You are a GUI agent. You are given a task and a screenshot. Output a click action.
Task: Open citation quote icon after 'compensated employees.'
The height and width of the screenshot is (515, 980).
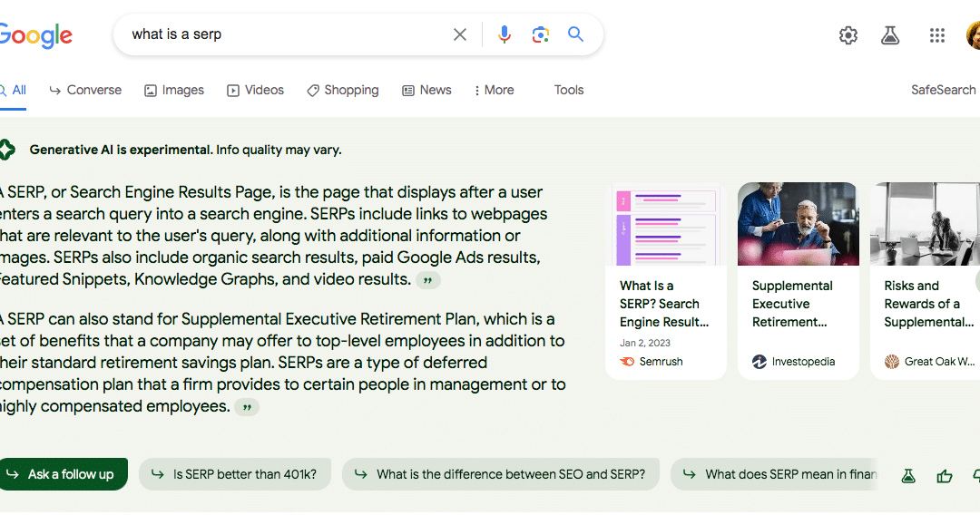(x=247, y=408)
